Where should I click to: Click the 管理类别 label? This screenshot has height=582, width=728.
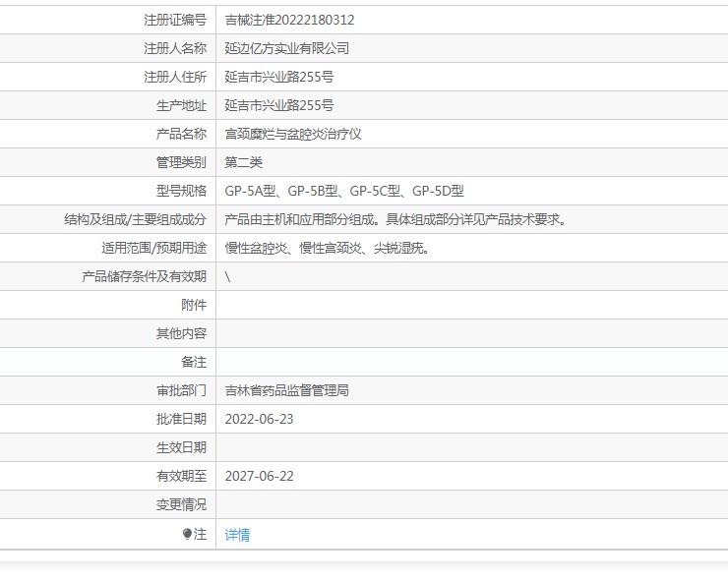(x=182, y=162)
